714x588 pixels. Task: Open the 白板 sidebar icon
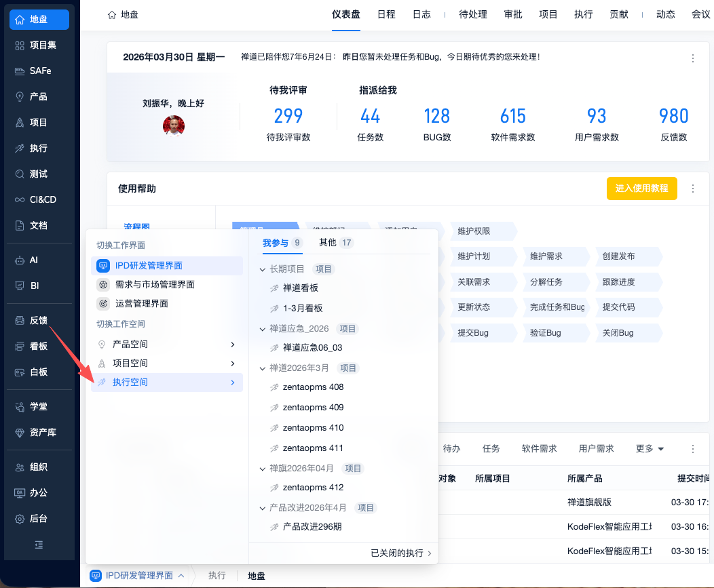20,372
